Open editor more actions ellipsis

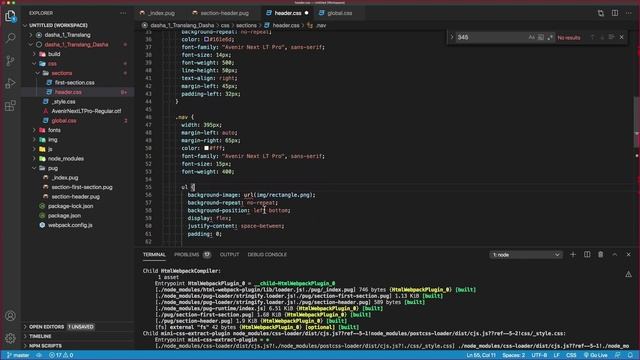(629, 13)
